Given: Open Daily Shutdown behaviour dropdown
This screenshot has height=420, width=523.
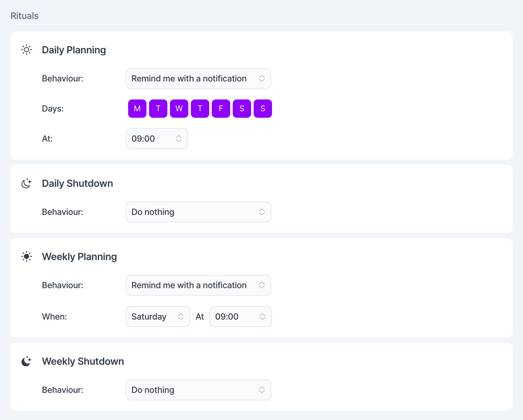Looking at the screenshot, I should 198,212.
